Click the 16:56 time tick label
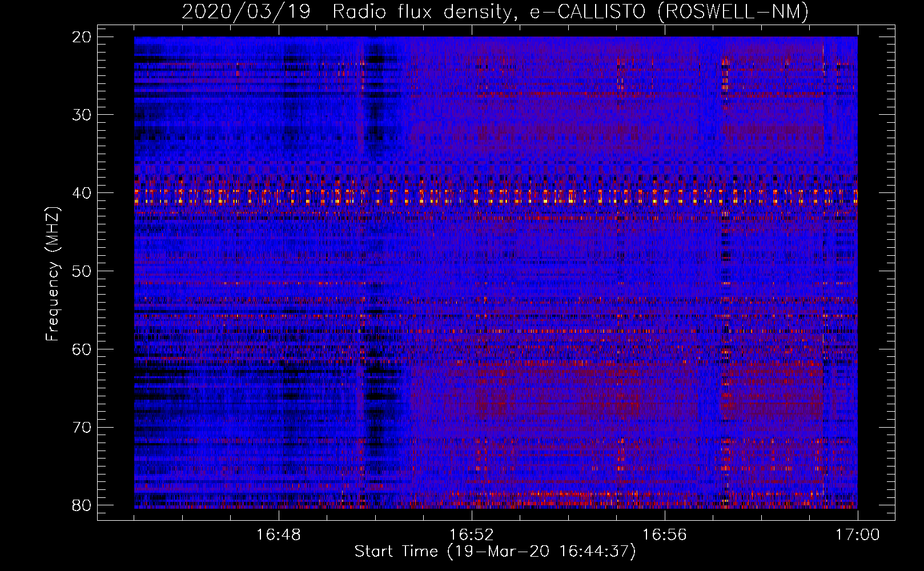Image resolution: width=924 pixels, height=571 pixels. coord(665,535)
